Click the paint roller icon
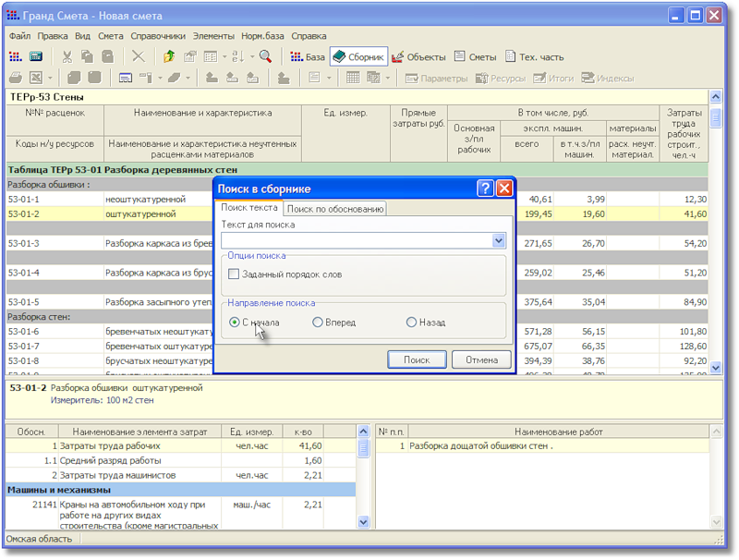The image size is (739, 560). (146, 78)
